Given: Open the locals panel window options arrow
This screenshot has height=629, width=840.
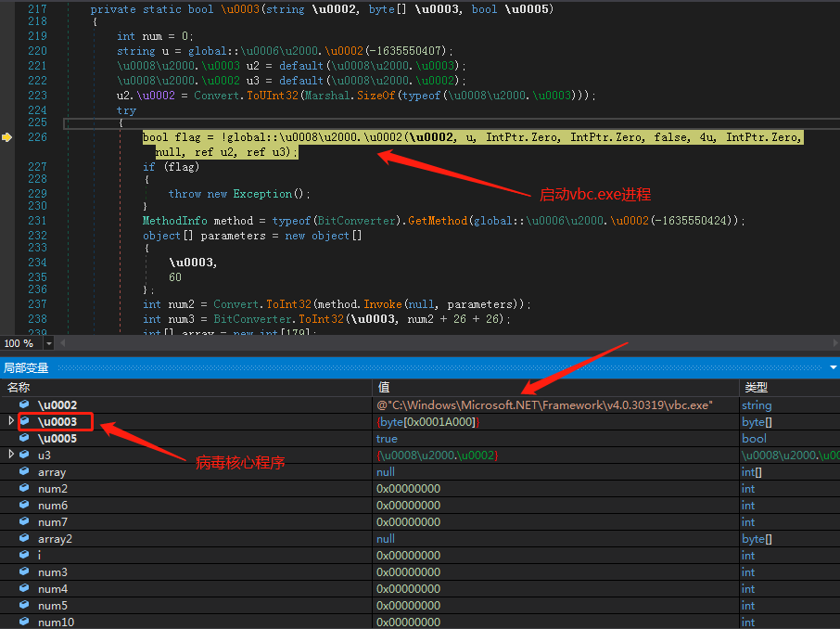Looking at the screenshot, I should [x=833, y=368].
